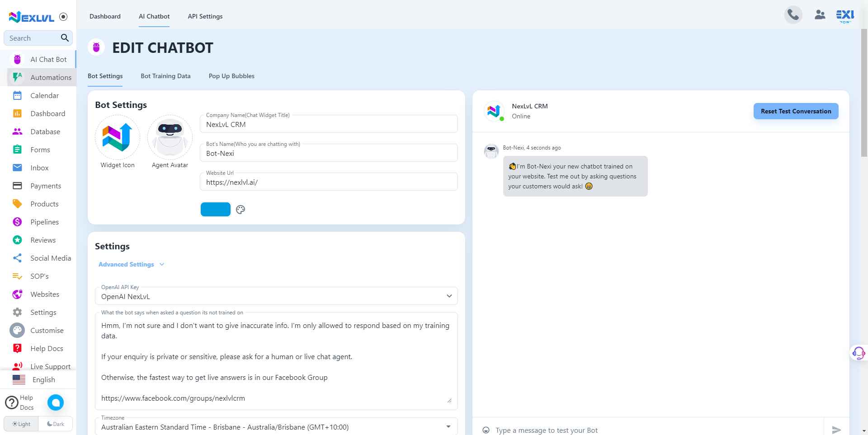Go to Dashboard top menu

105,16
